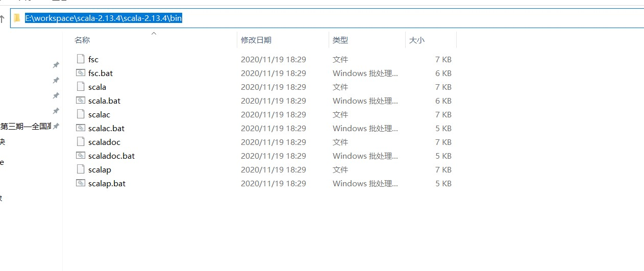
Task: Select the file named fsc.bat
Action: (101, 73)
